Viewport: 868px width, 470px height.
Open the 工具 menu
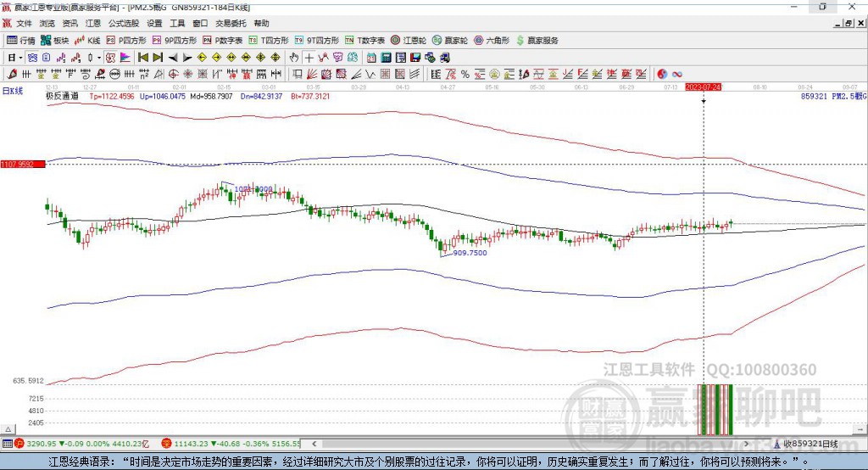(x=177, y=23)
